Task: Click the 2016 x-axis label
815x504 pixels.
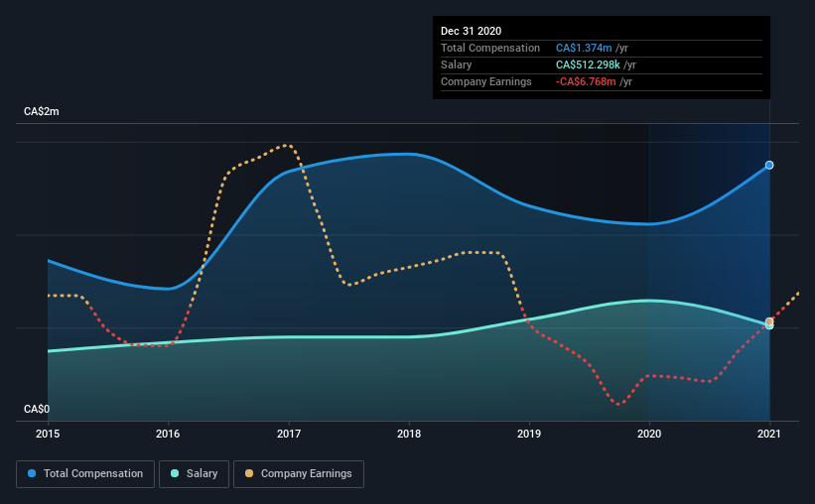Action: point(168,434)
